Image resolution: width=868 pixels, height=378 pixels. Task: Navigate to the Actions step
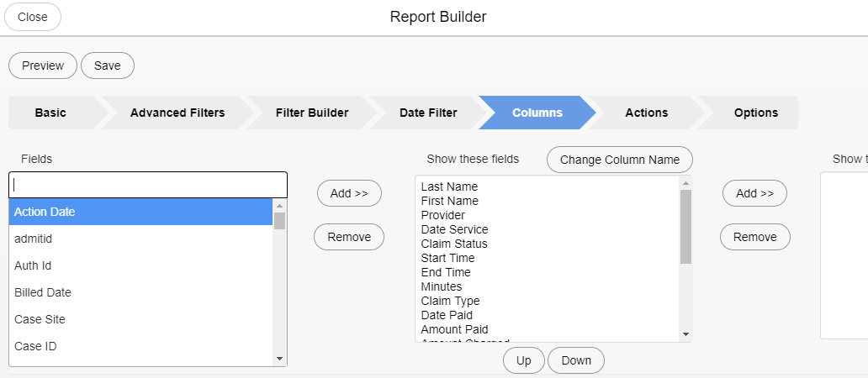pyautogui.click(x=646, y=113)
